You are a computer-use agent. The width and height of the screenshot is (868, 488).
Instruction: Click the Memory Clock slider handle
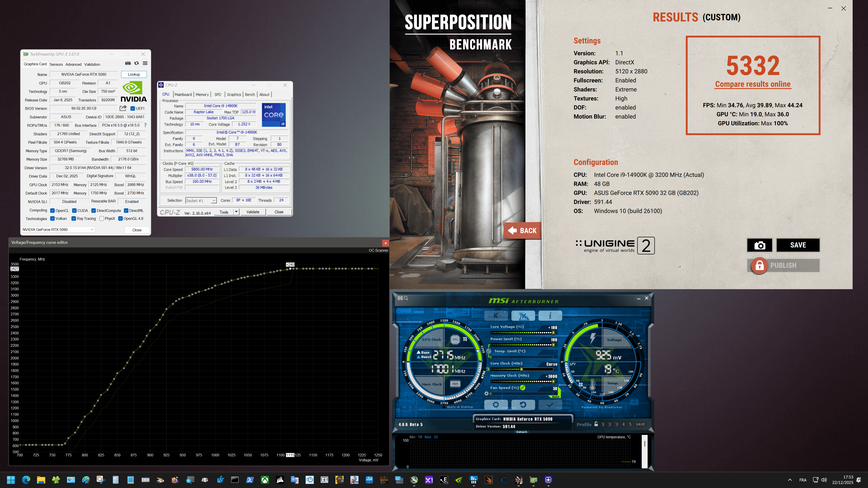click(553, 382)
